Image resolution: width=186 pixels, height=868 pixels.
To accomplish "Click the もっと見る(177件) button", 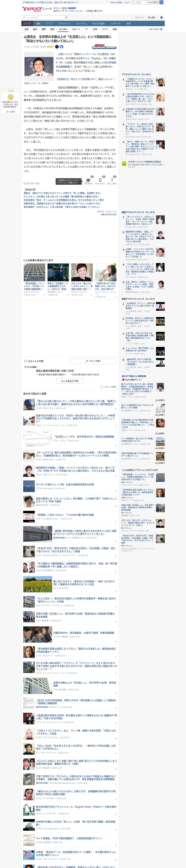I will point(70,381).
